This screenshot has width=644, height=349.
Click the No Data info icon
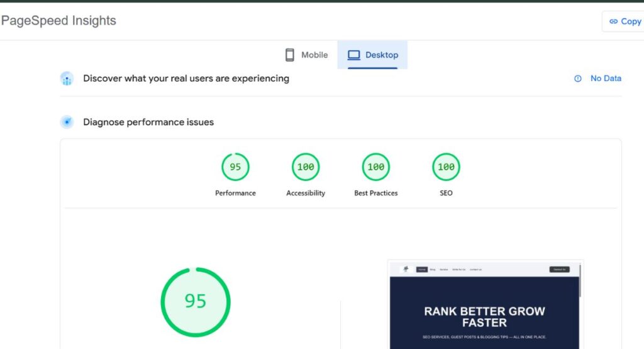pos(578,79)
